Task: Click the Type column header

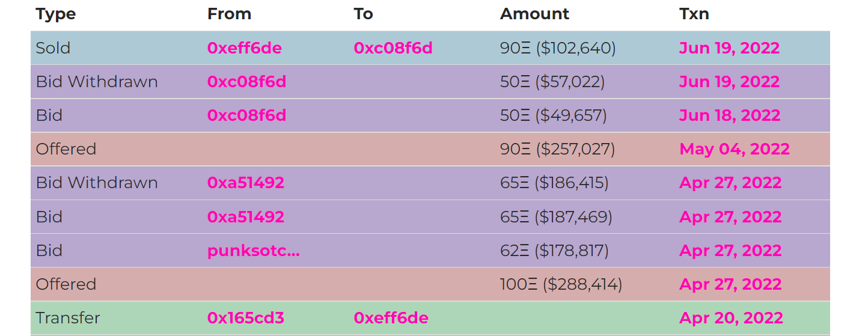Action: click(x=55, y=14)
